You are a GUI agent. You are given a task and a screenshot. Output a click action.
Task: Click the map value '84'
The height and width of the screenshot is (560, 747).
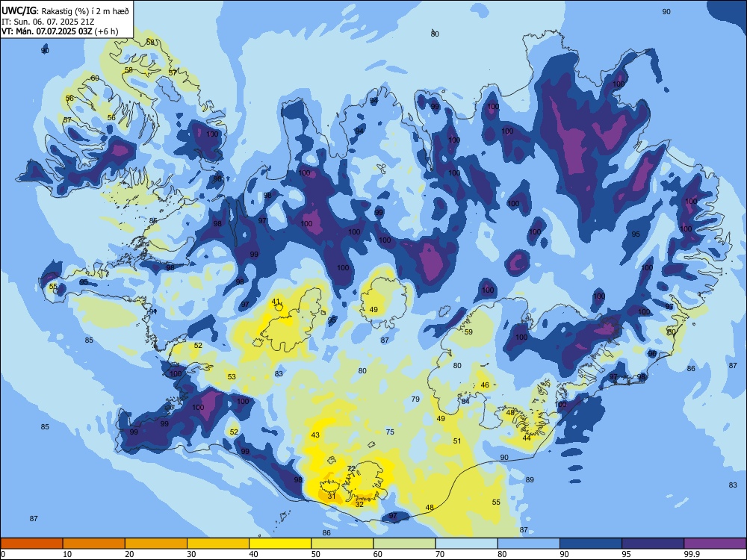click(x=465, y=402)
